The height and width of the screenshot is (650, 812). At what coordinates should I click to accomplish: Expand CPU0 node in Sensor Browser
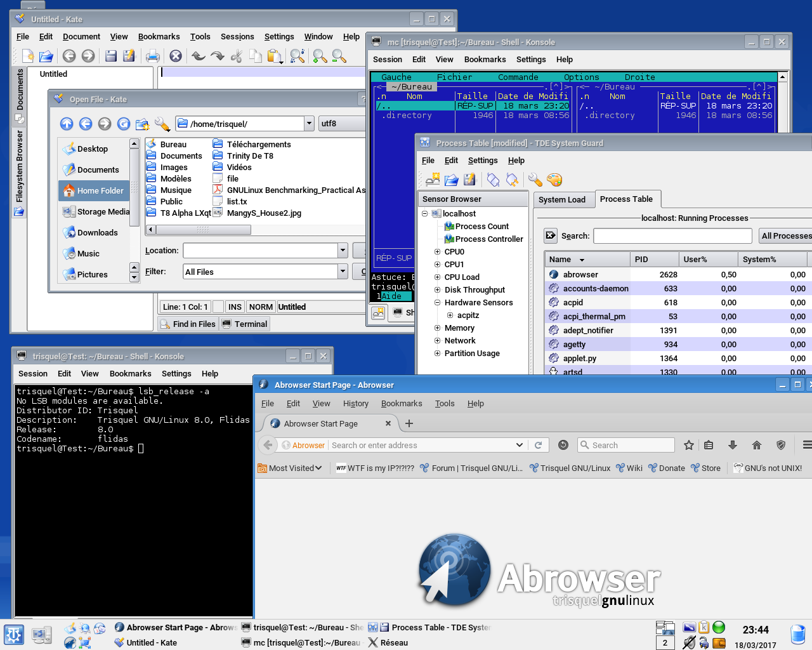[437, 252]
